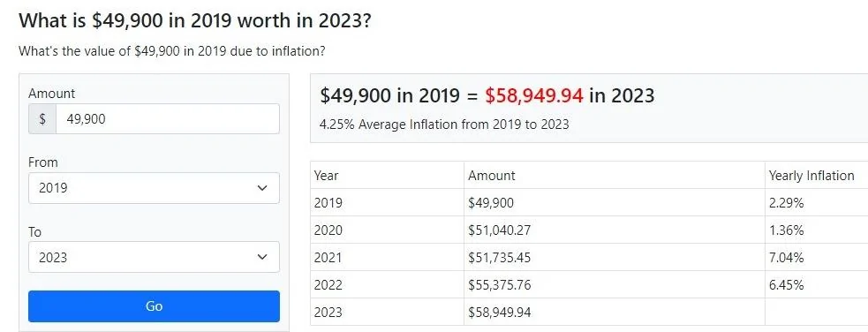The width and height of the screenshot is (868, 332).
Task: Click the 6.45% inflation cell for 2022
Action: click(x=816, y=285)
